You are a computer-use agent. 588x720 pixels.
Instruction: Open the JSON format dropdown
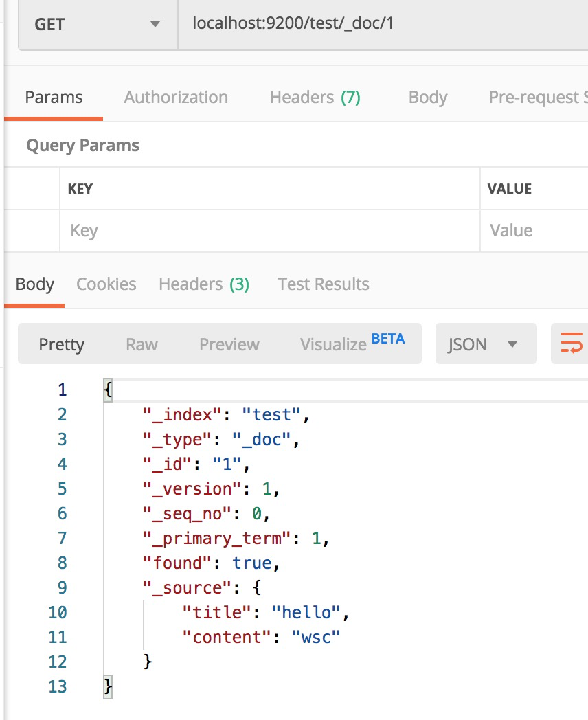click(485, 344)
